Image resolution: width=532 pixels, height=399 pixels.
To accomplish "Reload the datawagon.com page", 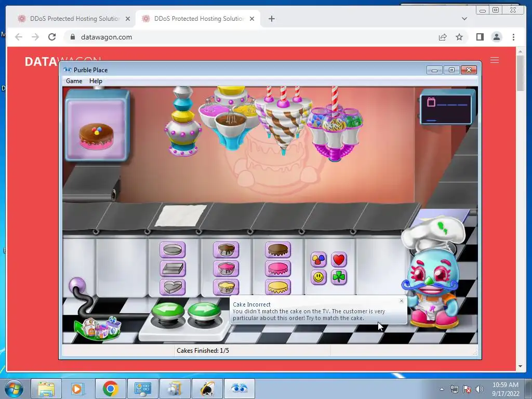I will point(52,37).
